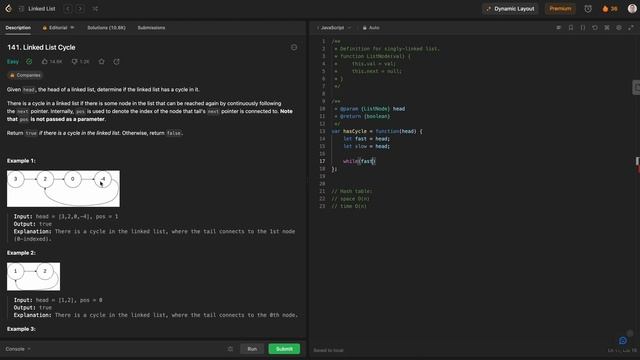
Task: Pick a random problem shuffle icon
Action: click(x=95, y=9)
